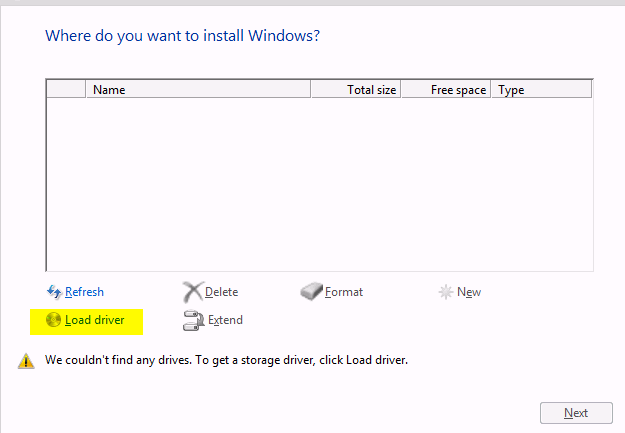Sort by the Type column header

tap(542, 89)
